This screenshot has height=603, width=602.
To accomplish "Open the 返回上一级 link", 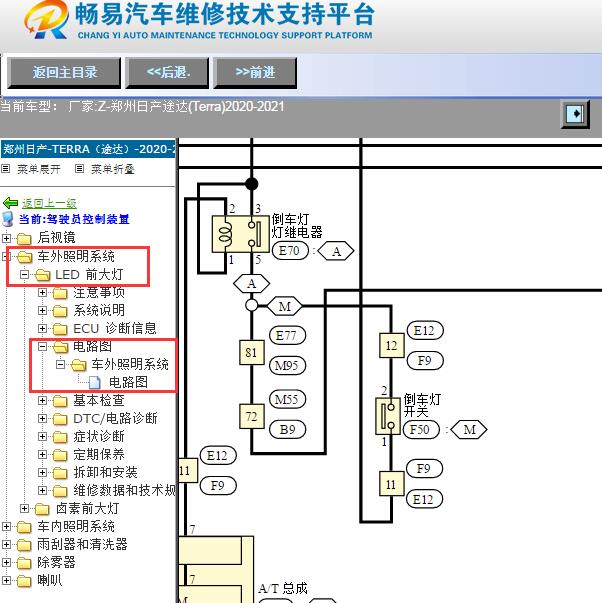I will (49, 203).
